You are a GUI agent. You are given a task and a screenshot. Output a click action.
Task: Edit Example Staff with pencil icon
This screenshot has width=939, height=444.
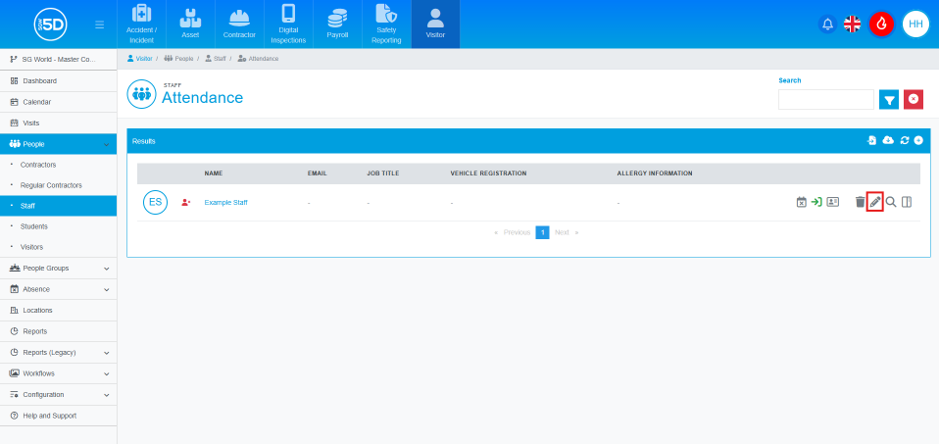click(875, 203)
